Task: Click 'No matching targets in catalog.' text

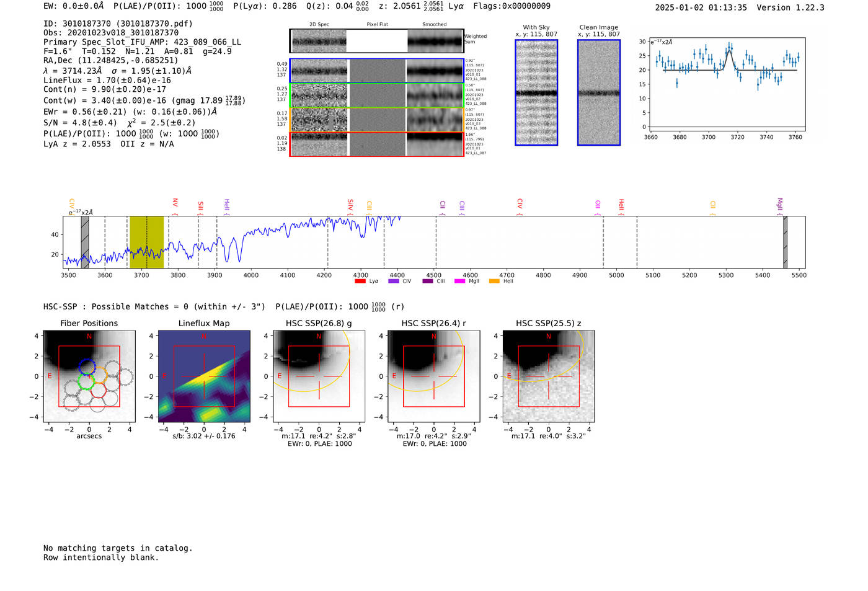Action: [x=118, y=548]
